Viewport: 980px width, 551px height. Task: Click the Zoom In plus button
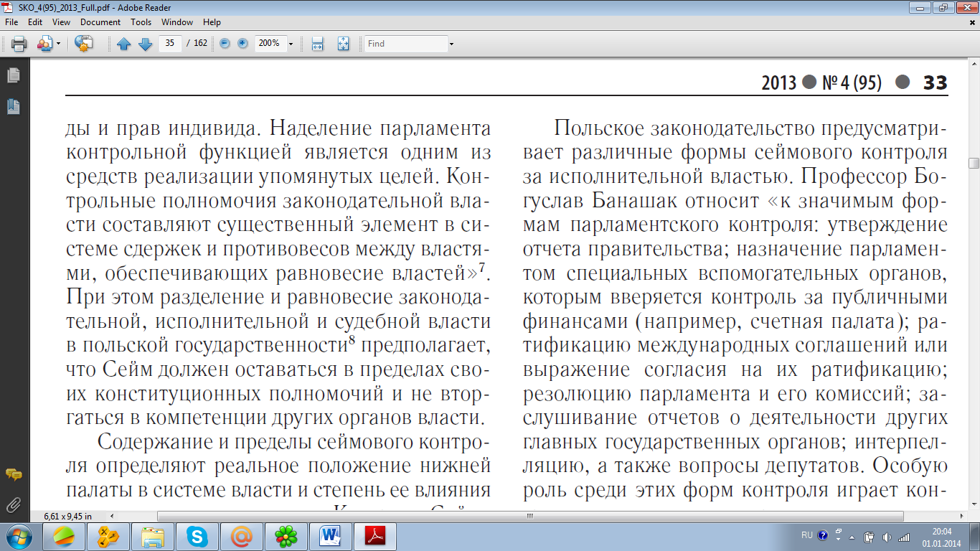242,43
